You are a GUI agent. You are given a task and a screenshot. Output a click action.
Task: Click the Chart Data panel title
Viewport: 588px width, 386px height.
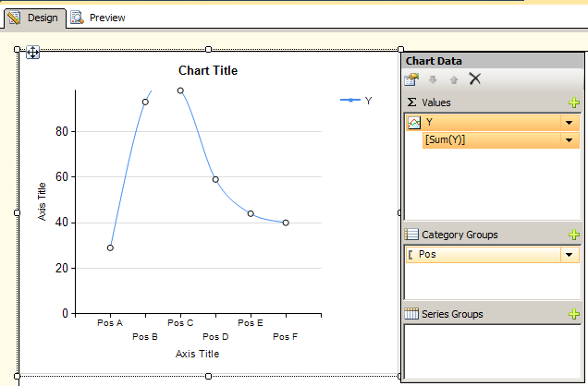[x=434, y=61]
